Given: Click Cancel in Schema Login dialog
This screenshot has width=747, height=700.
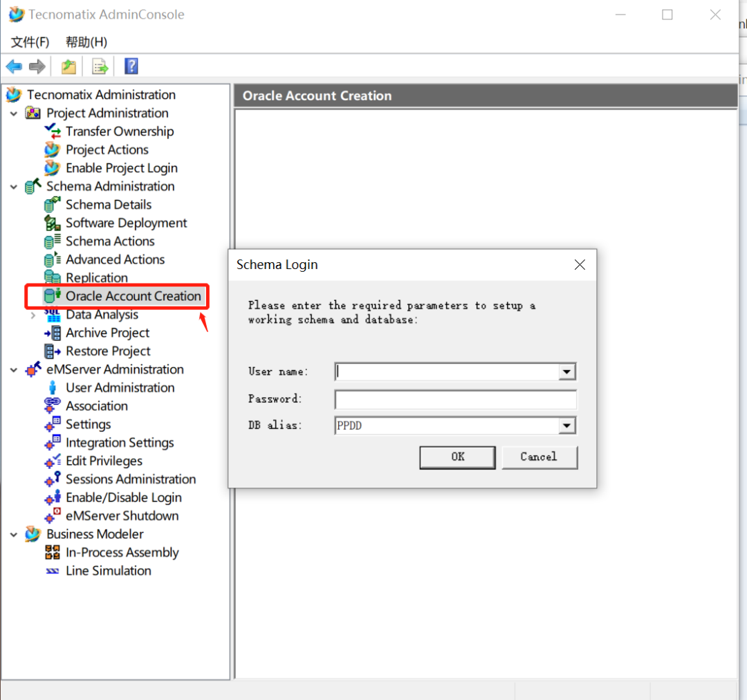Looking at the screenshot, I should (539, 457).
